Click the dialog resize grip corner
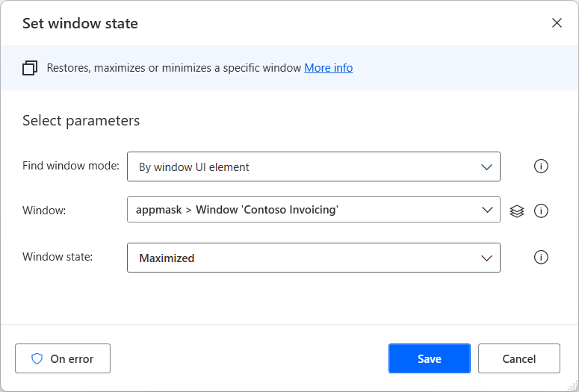This screenshot has height=392, width=579. point(573,386)
